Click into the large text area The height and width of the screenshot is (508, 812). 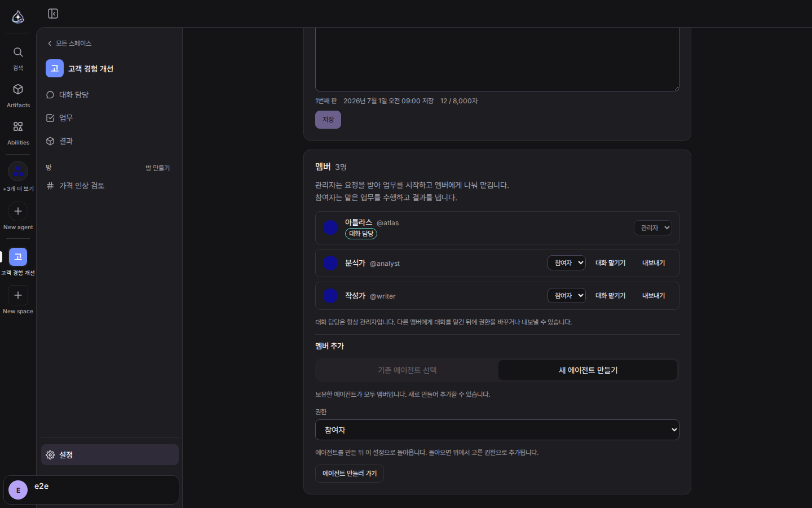click(x=497, y=59)
